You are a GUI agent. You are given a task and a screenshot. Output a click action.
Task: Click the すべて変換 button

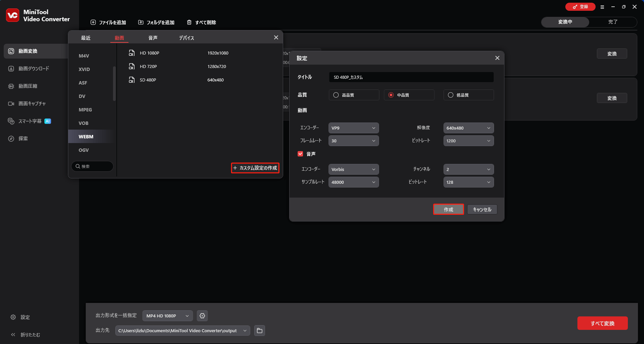[x=602, y=323]
